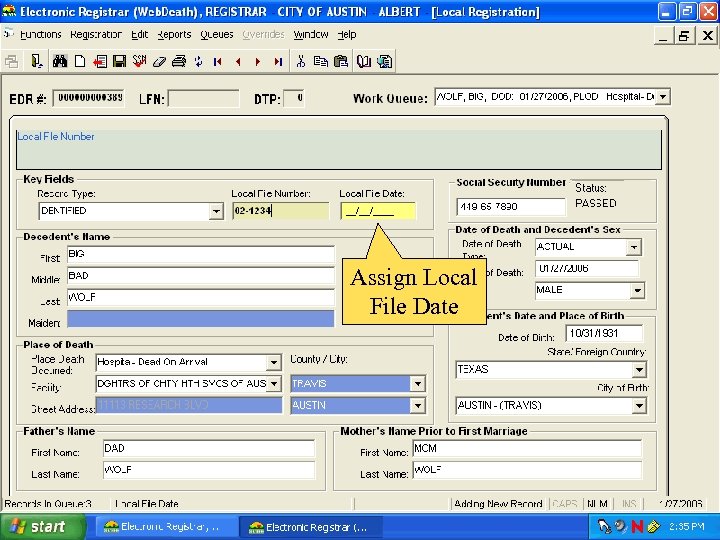The width and height of the screenshot is (720, 540).
Task: Click the EDR # field
Action: tap(89, 98)
